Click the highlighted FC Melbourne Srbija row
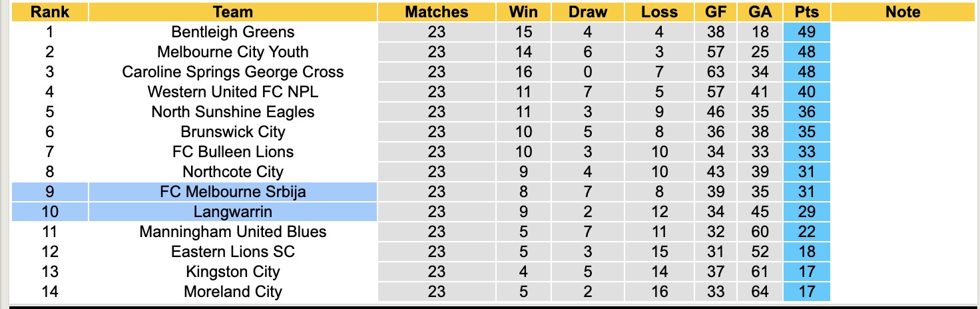980x309 pixels. pyautogui.click(x=232, y=192)
